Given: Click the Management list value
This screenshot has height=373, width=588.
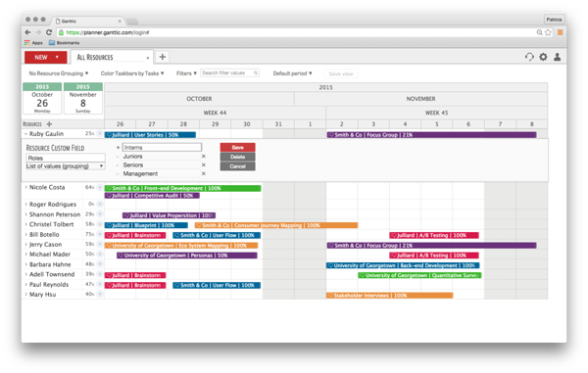Looking at the screenshot, I should click(140, 173).
